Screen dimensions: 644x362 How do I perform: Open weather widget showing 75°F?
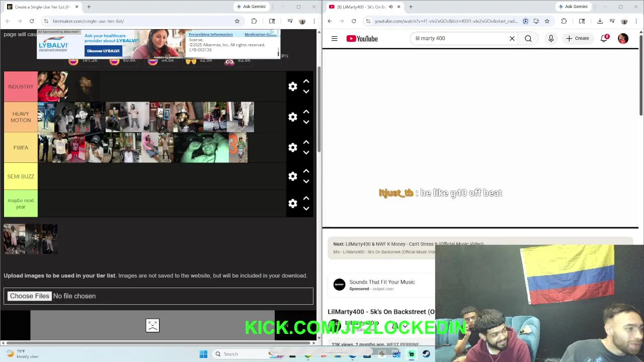click(x=23, y=354)
